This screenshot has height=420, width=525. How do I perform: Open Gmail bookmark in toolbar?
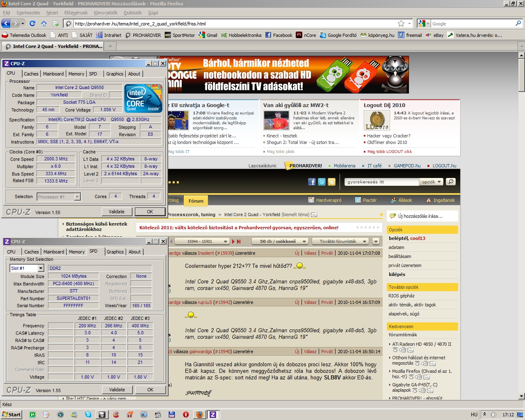[208, 35]
